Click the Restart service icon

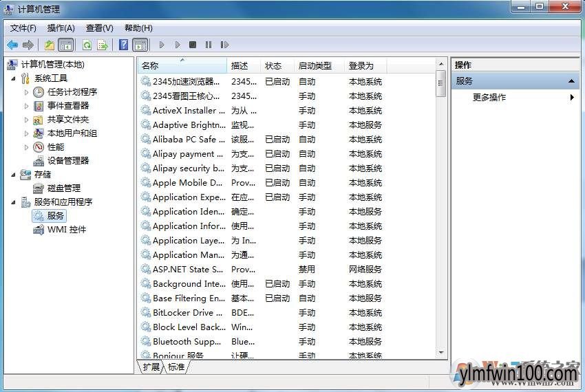coord(224,45)
